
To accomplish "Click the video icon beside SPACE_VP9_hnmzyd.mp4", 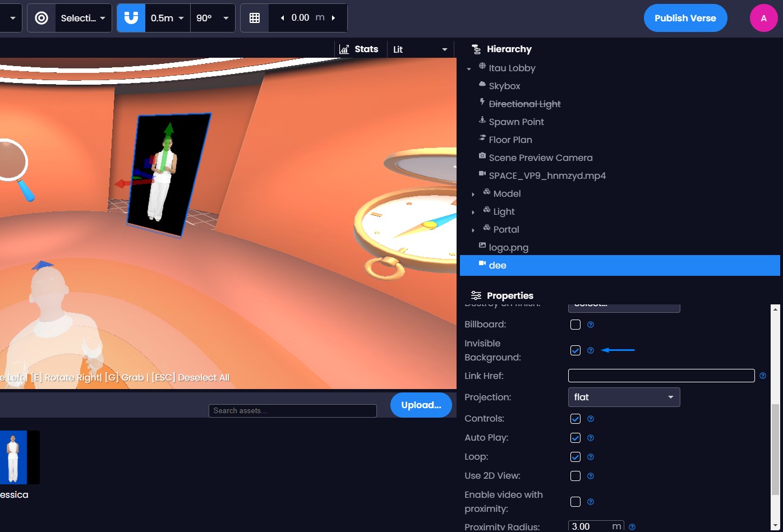I will pyautogui.click(x=482, y=174).
